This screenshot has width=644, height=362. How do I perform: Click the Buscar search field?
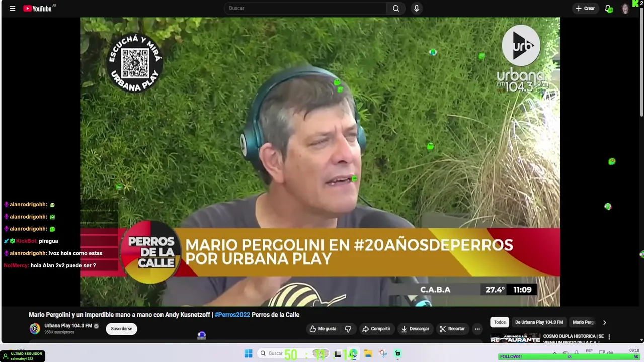(x=305, y=8)
